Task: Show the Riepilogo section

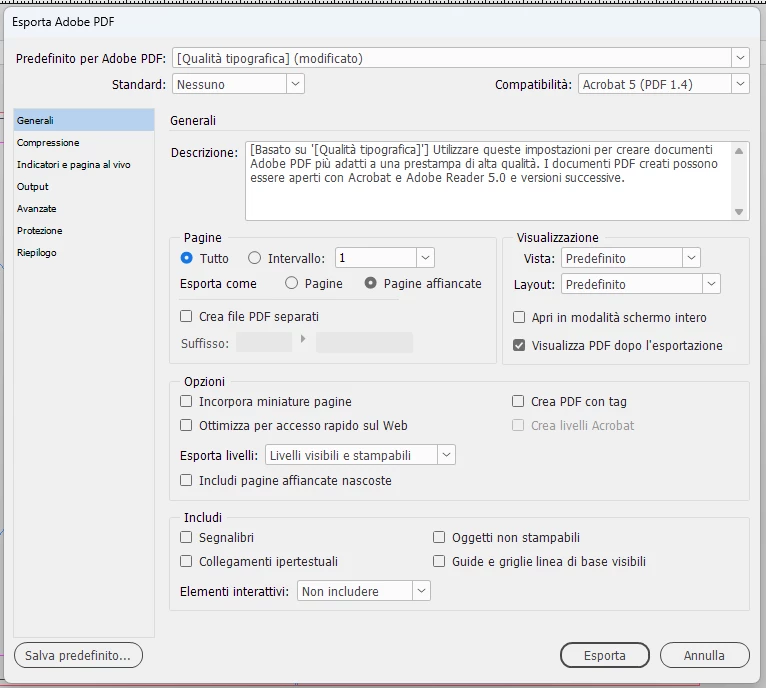Action: [x=84, y=252]
